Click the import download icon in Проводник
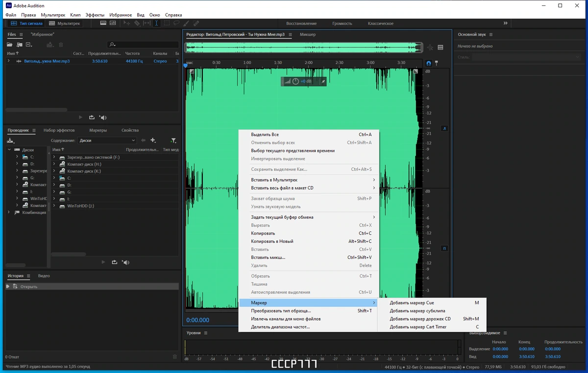588x373 pixels. [10, 140]
